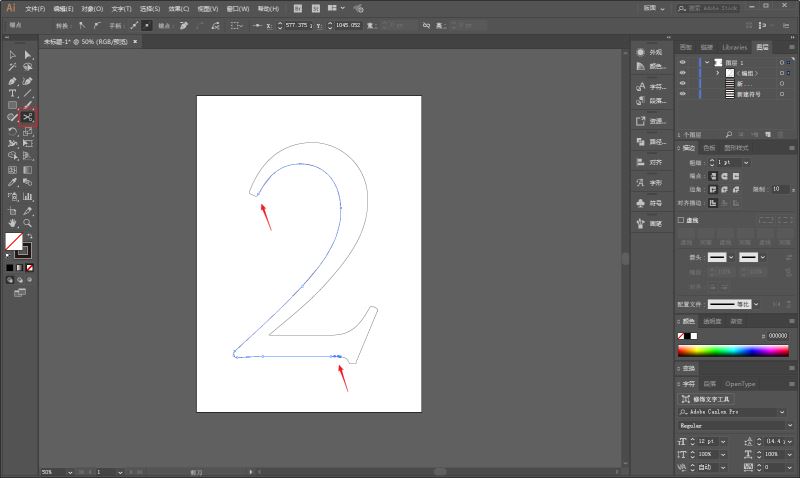Collapse the 图层 1 layer chevron
This screenshot has width=800, height=478.
click(707, 62)
